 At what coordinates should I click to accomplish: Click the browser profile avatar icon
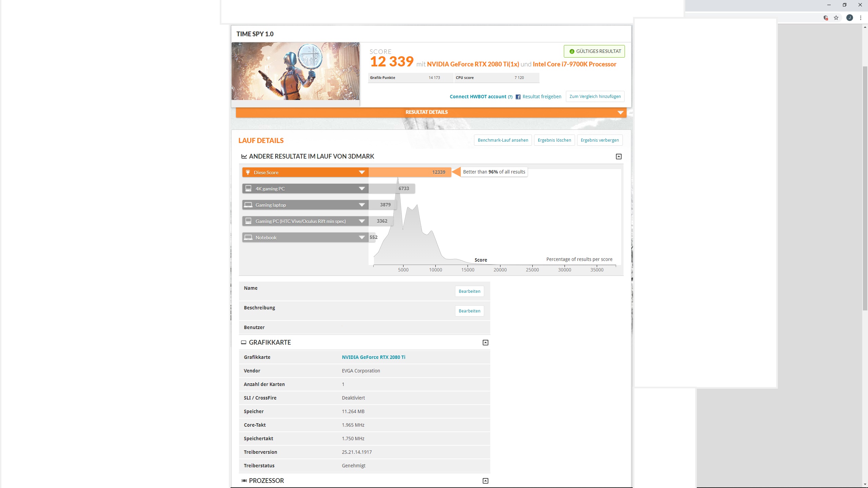click(849, 18)
